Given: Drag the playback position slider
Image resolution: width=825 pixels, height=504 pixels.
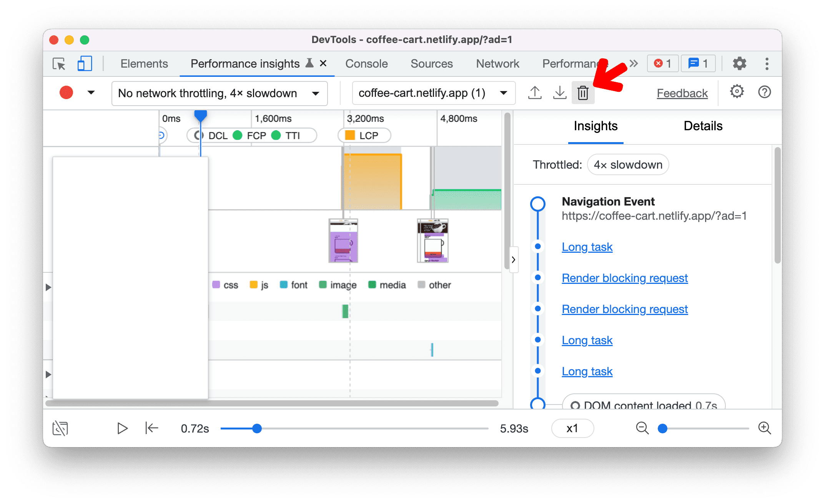Looking at the screenshot, I should tap(256, 429).
